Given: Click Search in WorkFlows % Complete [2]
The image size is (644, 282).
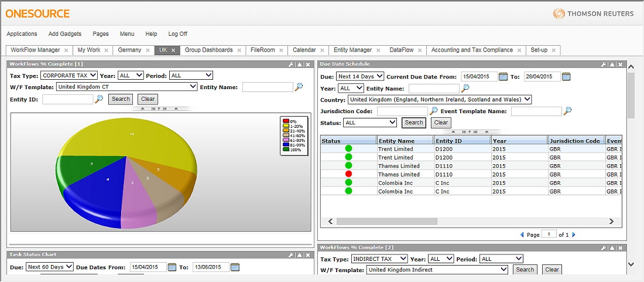Looking at the screenshot, I should 525,270.
